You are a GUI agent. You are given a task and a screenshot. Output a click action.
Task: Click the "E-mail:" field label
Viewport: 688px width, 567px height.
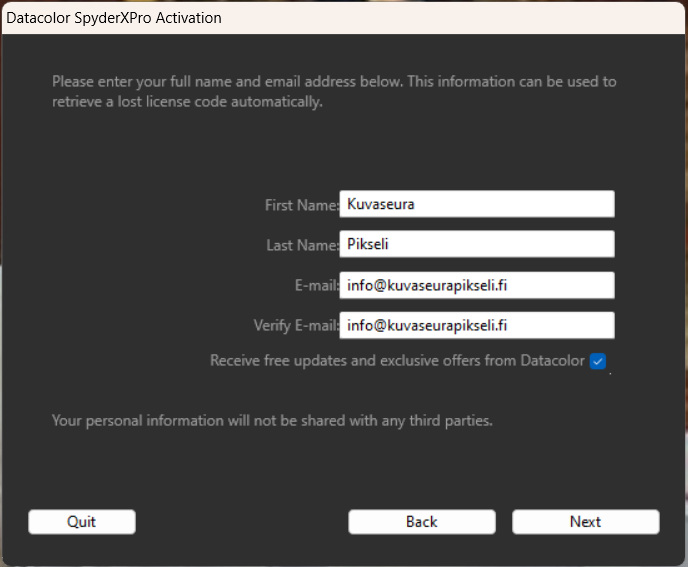317,286
